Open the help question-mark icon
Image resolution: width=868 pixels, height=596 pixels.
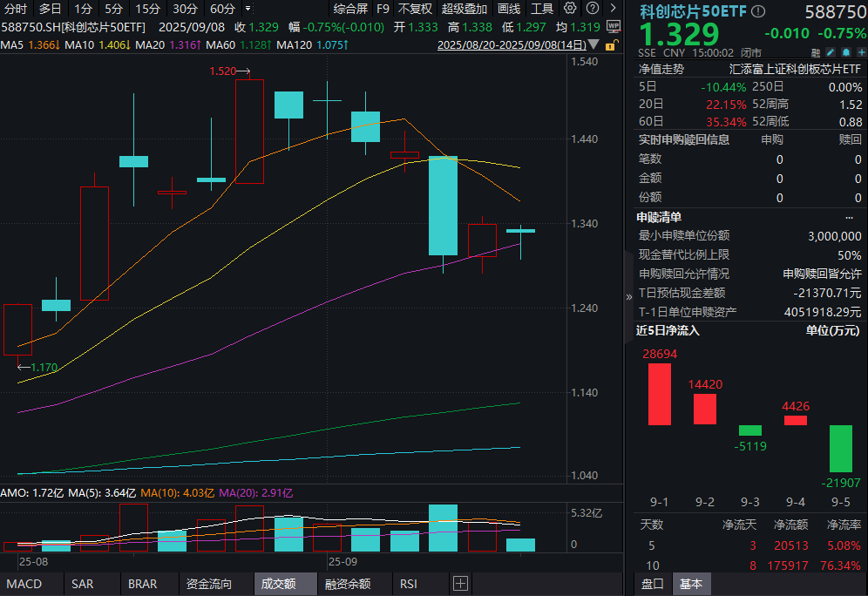593,8
